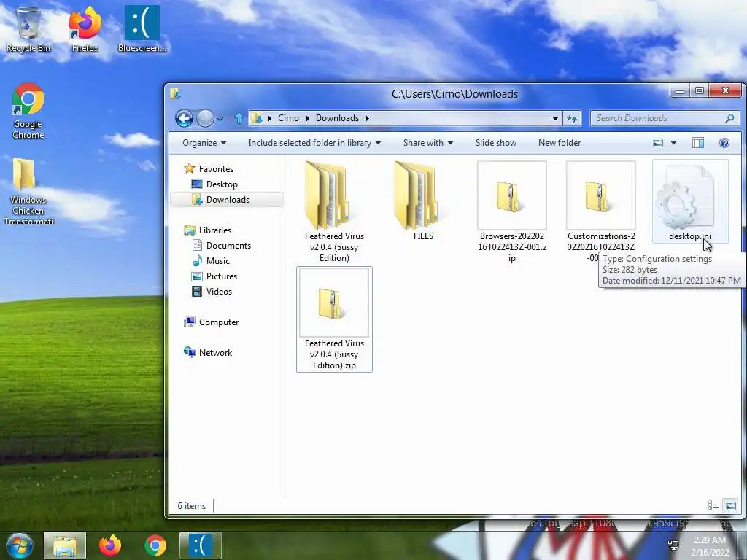Start the Slide show
Screen dimensions: 747x560
(496, 143)
